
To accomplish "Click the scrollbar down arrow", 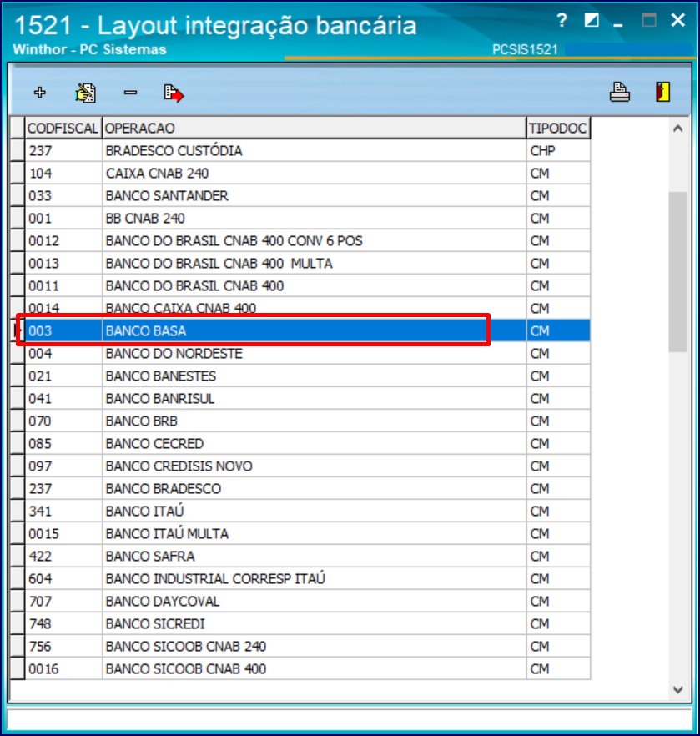I will 678,689.
